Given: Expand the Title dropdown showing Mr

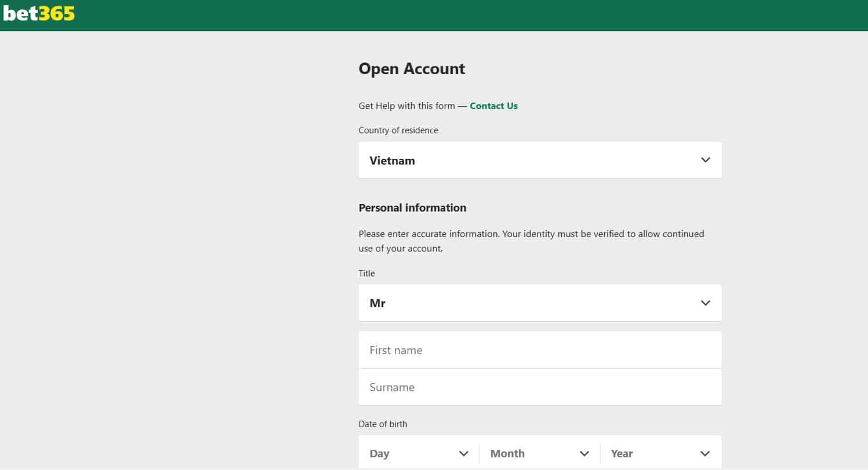Looking at the screenshot, I should (x=540, y=303).
